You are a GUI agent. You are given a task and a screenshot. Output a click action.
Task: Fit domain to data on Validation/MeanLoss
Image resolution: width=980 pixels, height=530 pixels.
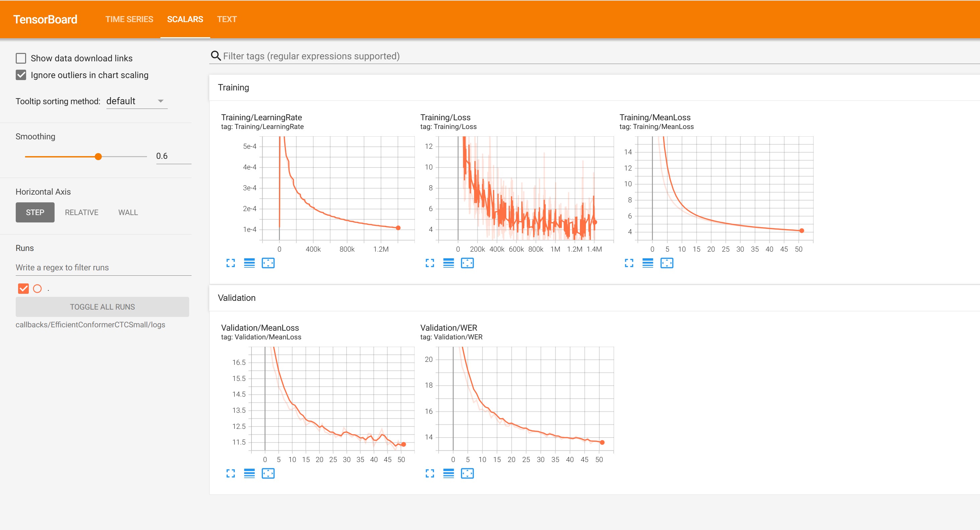(x=268, y=473)
